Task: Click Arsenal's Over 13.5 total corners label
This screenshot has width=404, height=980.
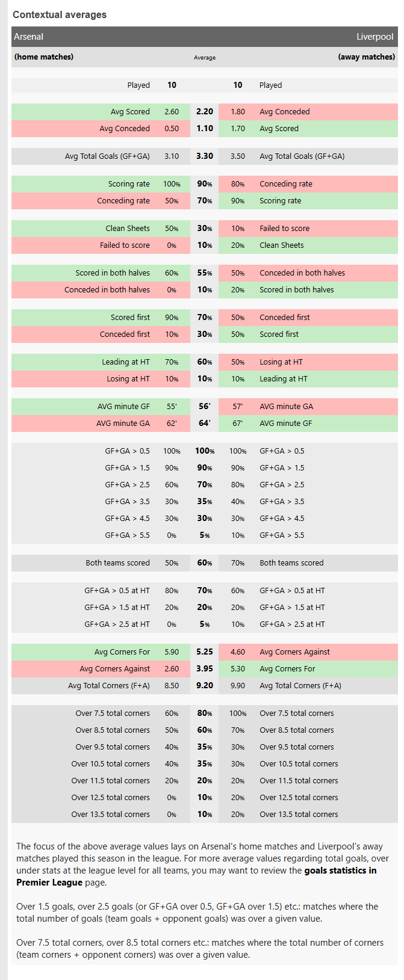Action: point(111,814)
